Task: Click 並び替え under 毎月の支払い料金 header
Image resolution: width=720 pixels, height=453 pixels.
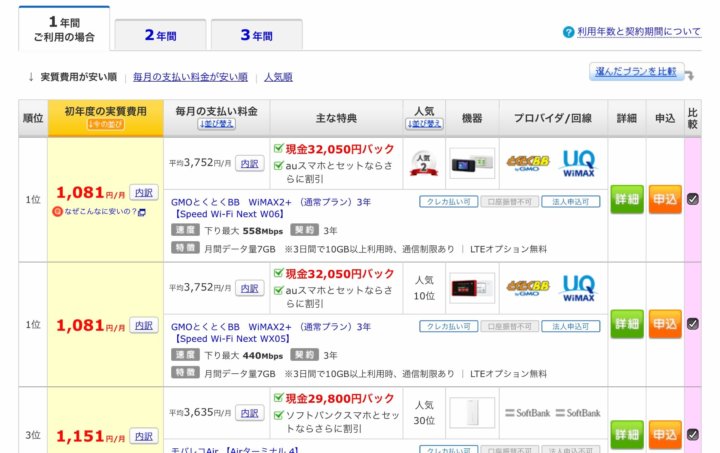Action: click(x=217, y=124)
